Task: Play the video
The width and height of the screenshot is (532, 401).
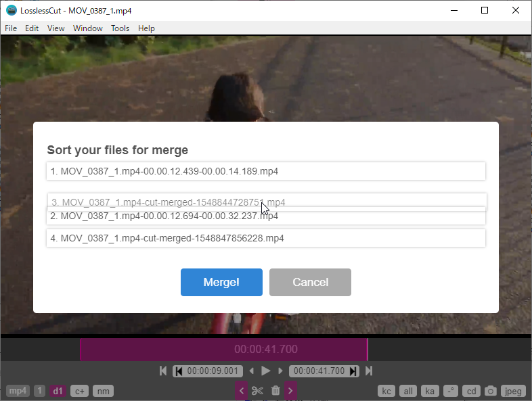Action: 265,371
